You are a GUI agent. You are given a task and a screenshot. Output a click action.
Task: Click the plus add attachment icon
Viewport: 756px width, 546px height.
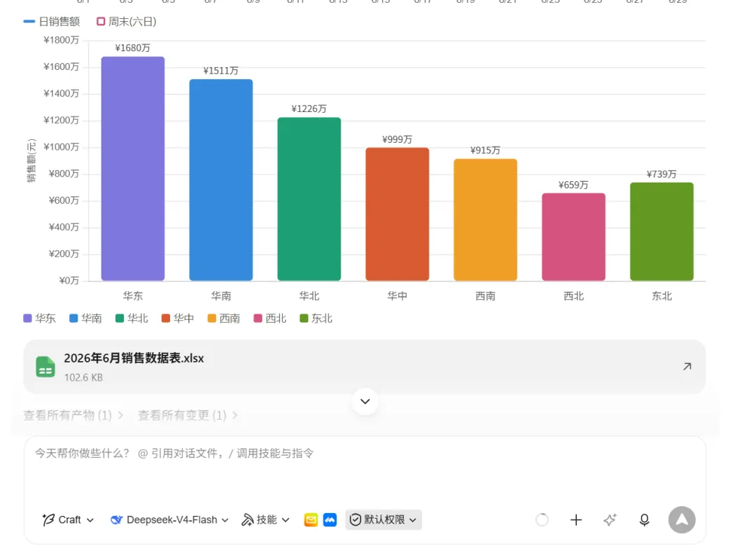point(575,519)
